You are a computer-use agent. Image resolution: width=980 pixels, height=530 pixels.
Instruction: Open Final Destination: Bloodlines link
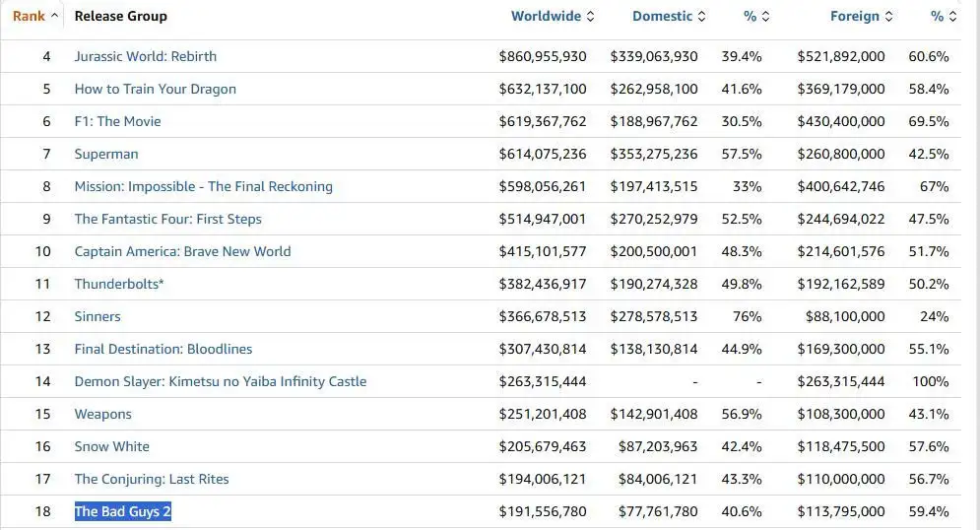click(x=163, y=349)
